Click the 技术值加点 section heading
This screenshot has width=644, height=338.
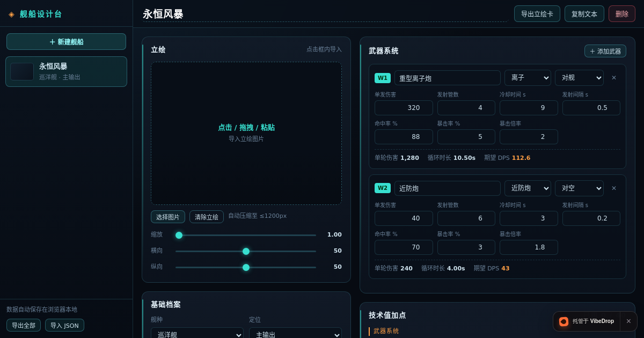click(387, 315)
